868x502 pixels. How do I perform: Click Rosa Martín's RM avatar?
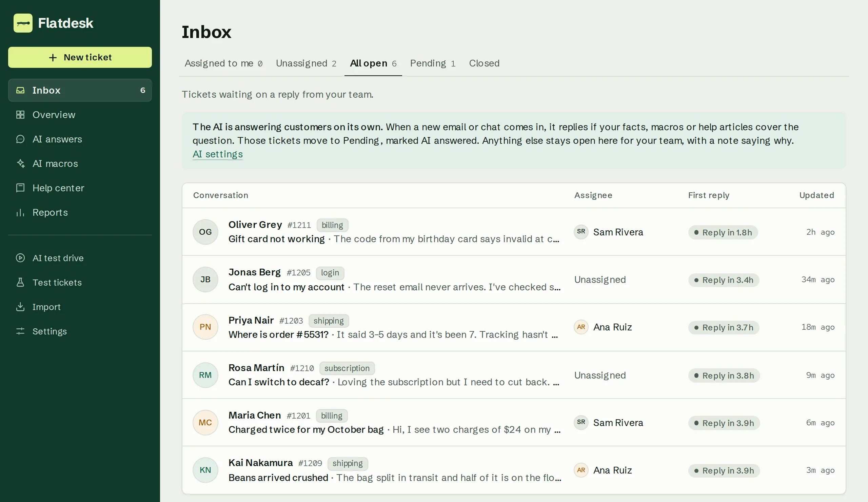pyautogui.click(x=205, y=375)
